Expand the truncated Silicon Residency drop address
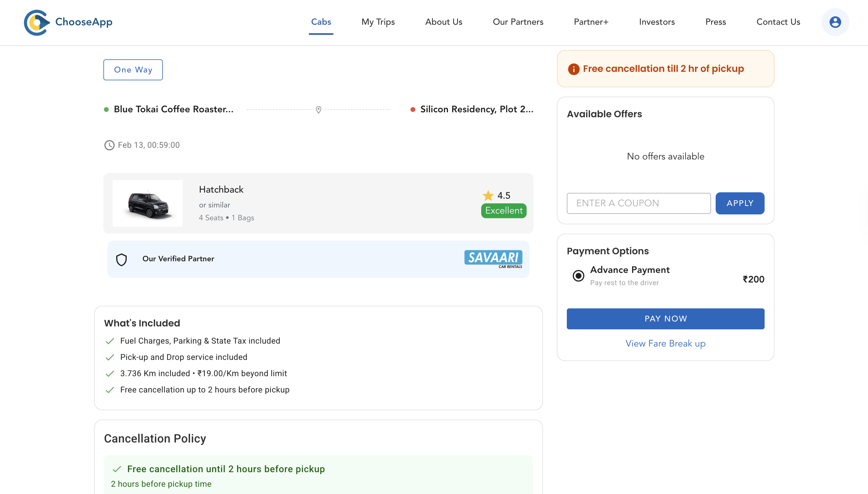The height and width of the screenshot is (494, 868). (477, 109)
